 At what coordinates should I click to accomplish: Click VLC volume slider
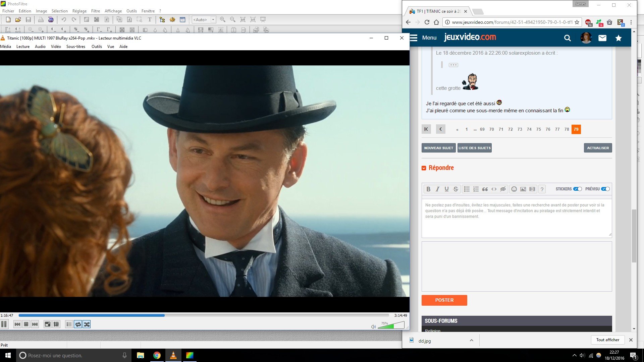pyautogui.click(x=391, y=325)
